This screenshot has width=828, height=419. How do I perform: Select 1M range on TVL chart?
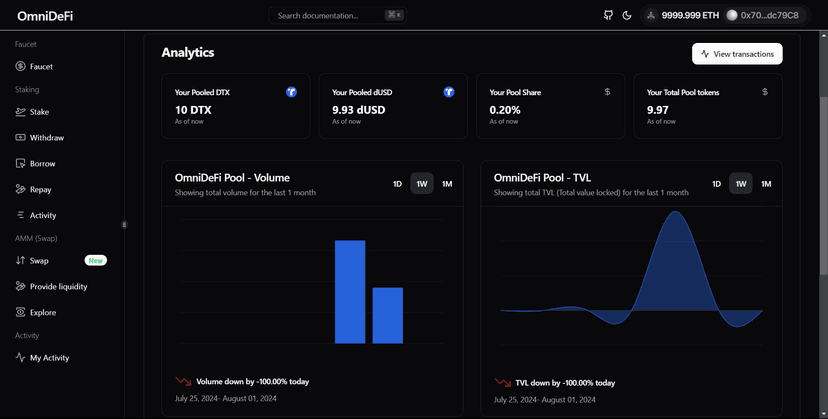tap(766, 184)
